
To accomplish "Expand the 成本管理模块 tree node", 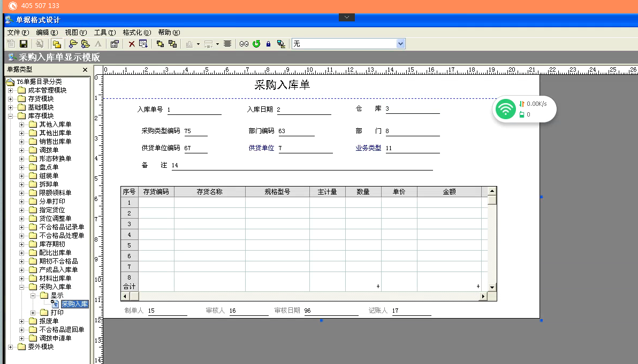I will [11, 90].
